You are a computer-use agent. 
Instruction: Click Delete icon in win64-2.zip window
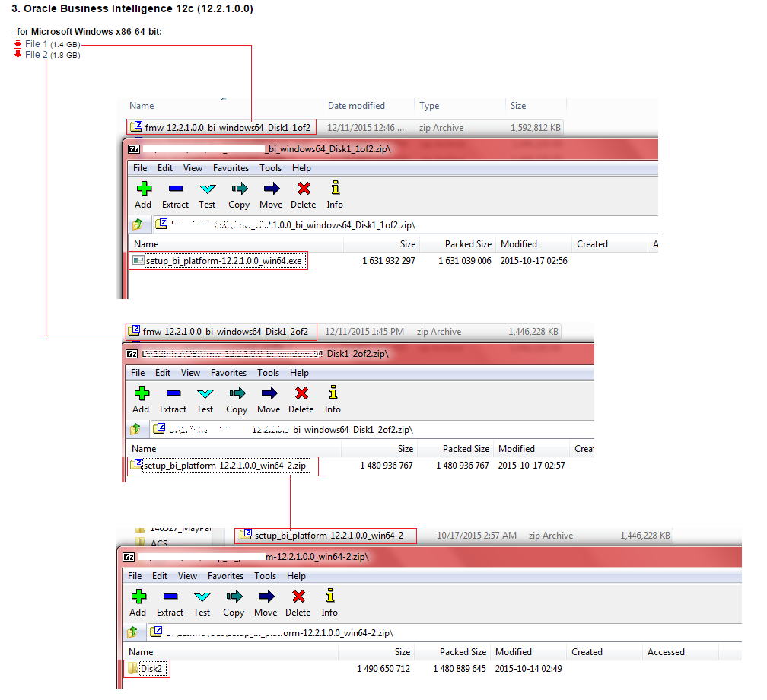298,597
